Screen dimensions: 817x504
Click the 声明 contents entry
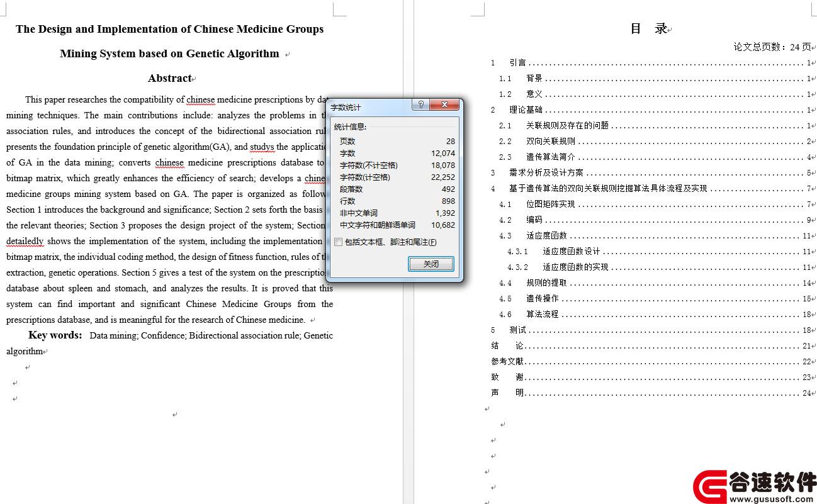(x=651, y=393)
